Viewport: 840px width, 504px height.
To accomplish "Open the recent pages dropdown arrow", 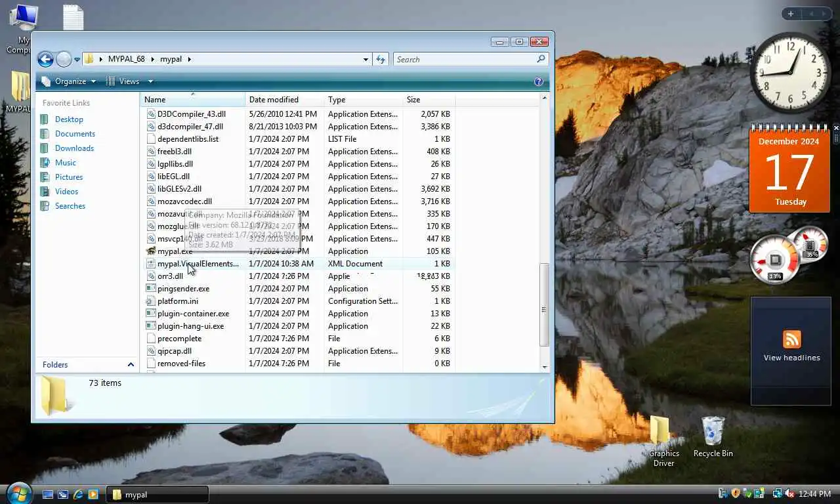I will pyautogui.click(x=77, y=60).
